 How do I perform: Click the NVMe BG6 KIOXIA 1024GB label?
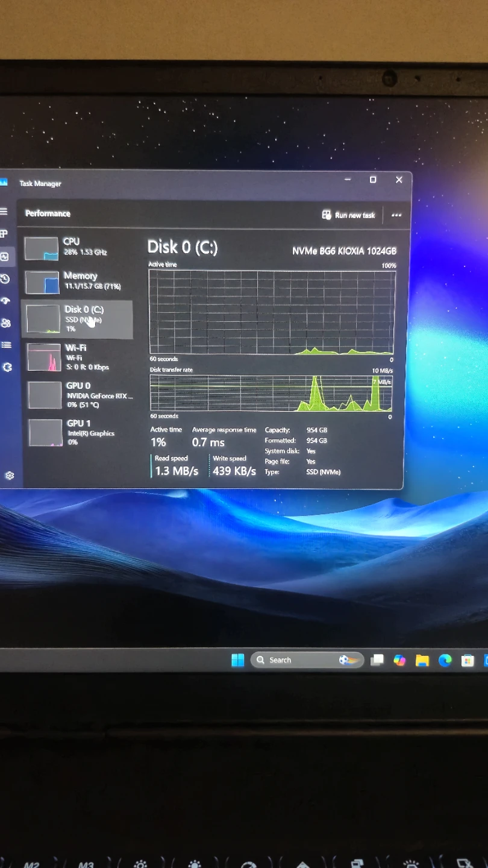(x=345, y=251)
